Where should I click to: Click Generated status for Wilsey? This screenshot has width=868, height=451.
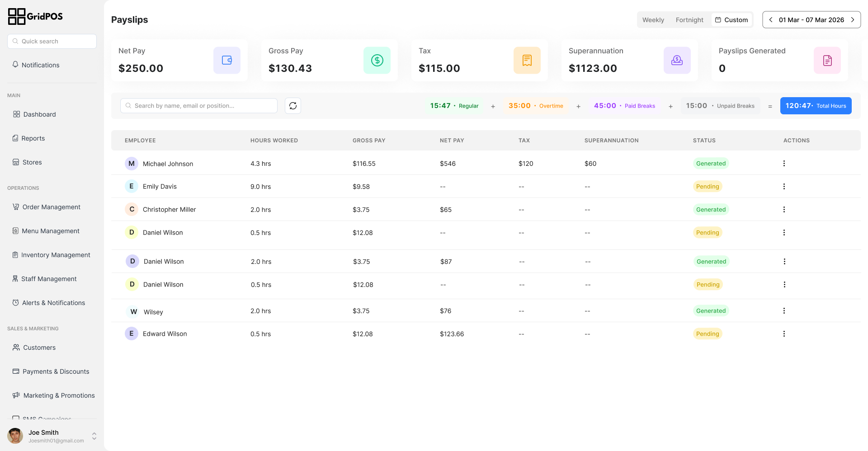pyautogui.click(x=711, y=311)
